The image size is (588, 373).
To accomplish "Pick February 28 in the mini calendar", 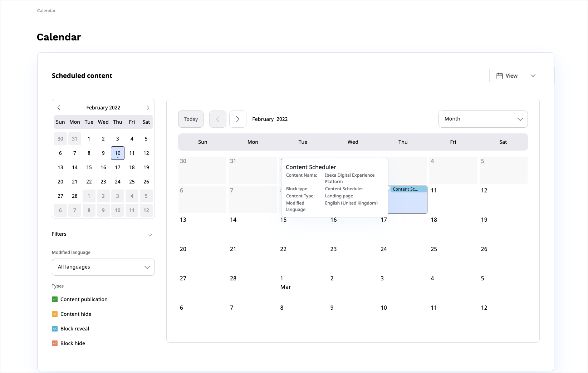I will point(75,196).
